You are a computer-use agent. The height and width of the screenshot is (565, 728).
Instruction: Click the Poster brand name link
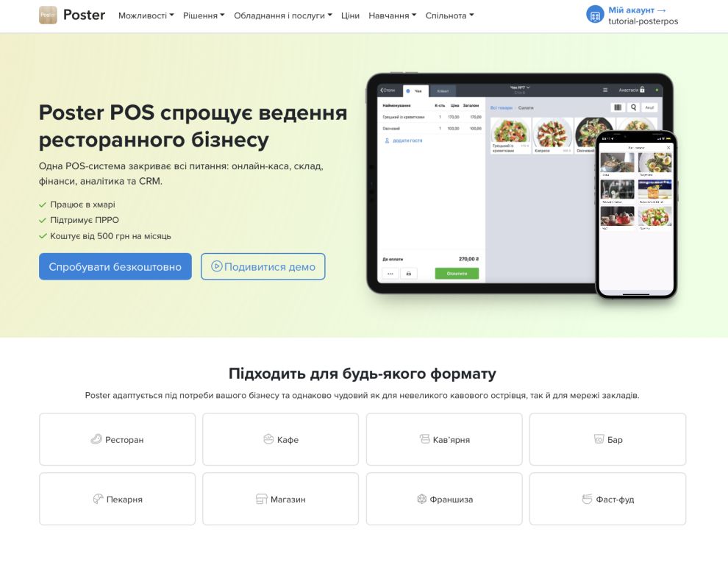pos(84,15)
